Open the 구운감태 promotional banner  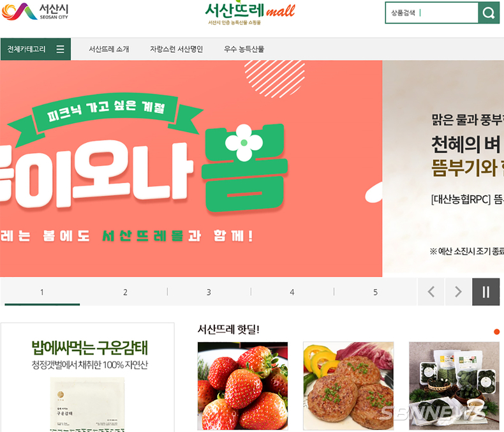[x=88, y=377]
